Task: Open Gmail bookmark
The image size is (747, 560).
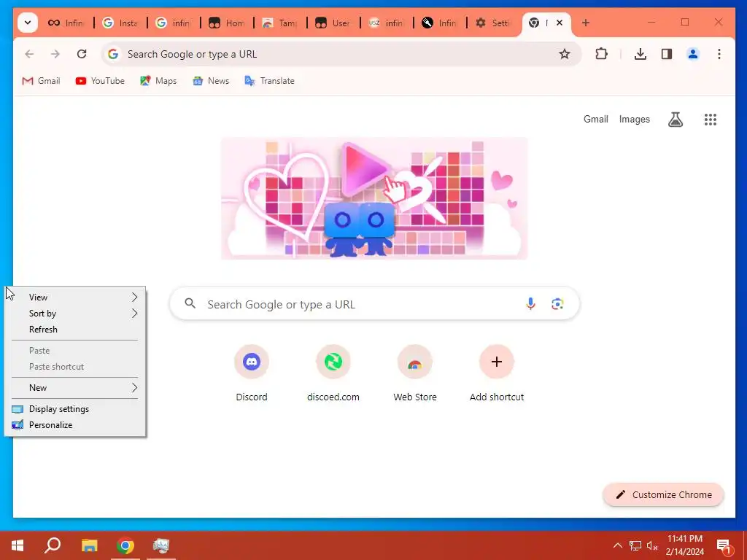Action: point(41,81)
